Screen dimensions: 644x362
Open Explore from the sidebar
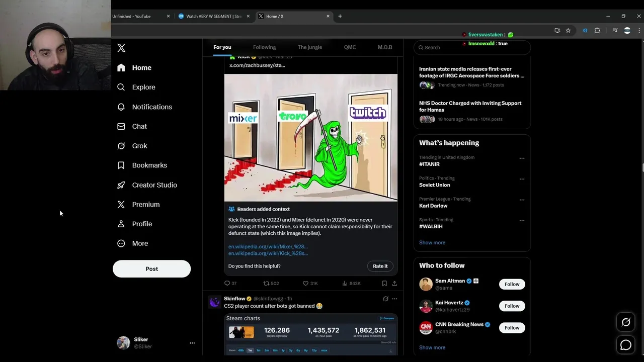pyautogui.click(x=136, y=87)
